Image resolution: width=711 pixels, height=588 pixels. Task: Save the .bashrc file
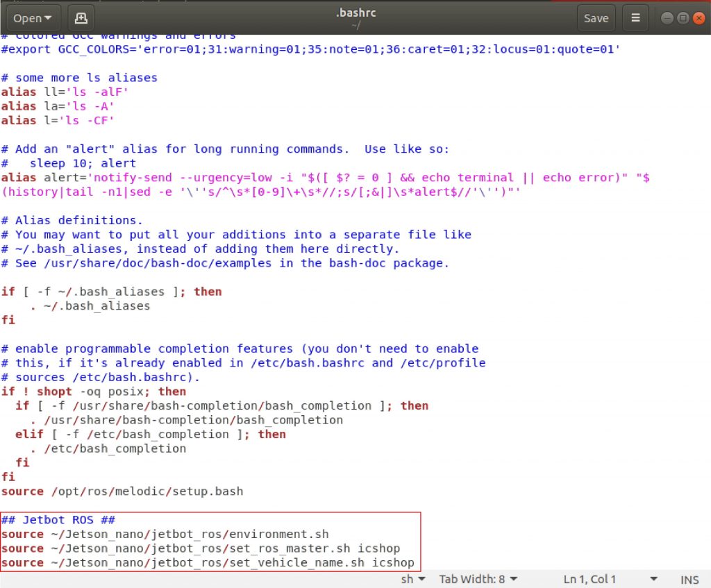(596, 18)
